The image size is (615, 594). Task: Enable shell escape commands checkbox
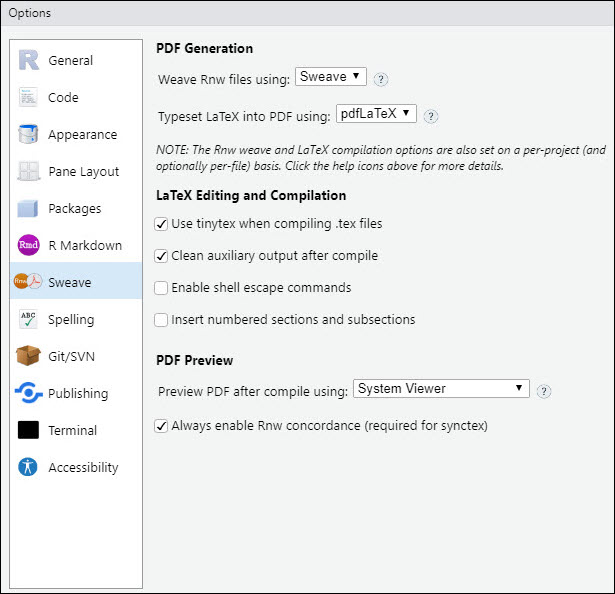[x=162, y=288]
